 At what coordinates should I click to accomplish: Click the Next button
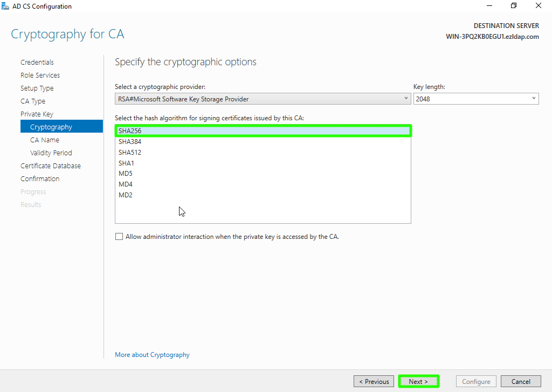tap(418, 382)
